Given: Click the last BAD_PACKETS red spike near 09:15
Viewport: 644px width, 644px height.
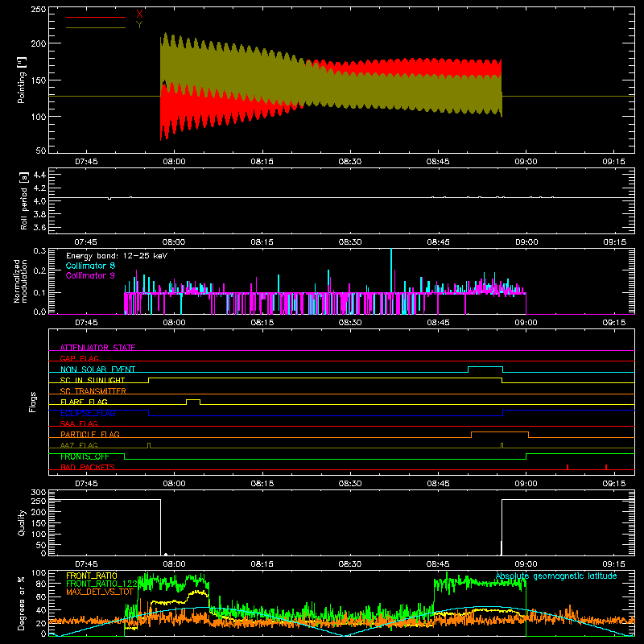Looking at the screenshot, I should (x=606, y=467).
